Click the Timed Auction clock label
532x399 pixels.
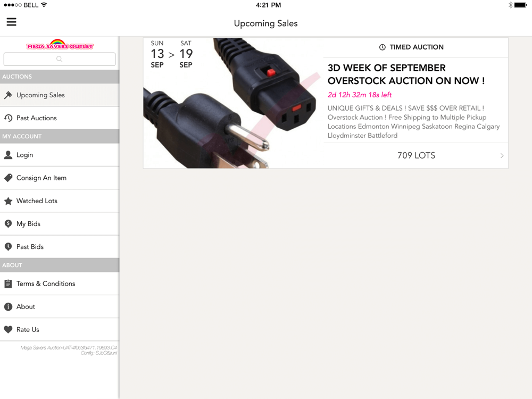pos(411,47)
